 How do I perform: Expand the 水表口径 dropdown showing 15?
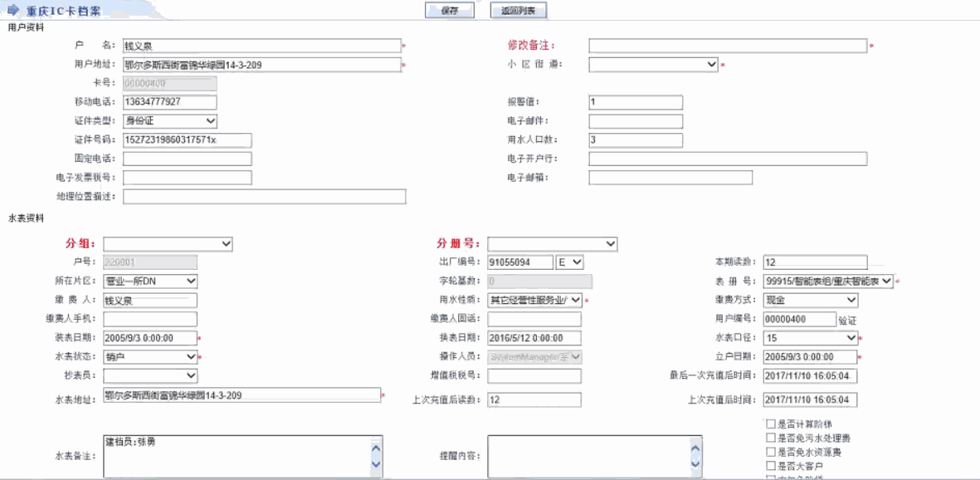tap(811, 338)
